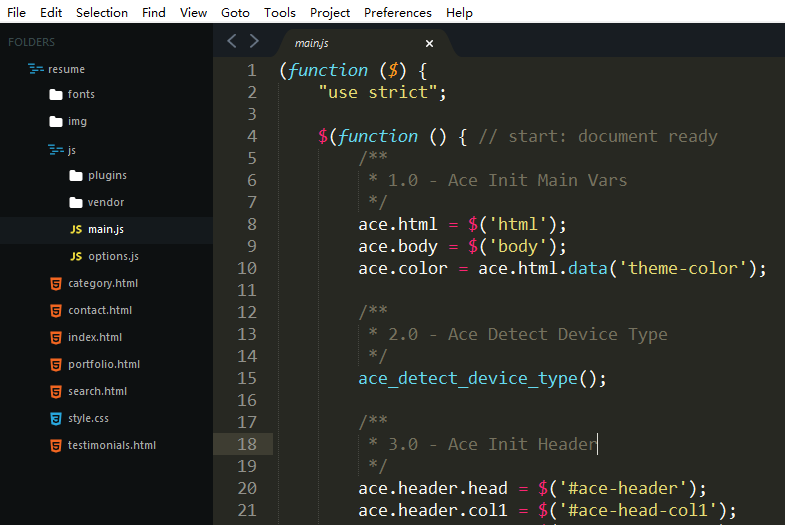
Task: Open search.html file
Action: click(97, 391)
